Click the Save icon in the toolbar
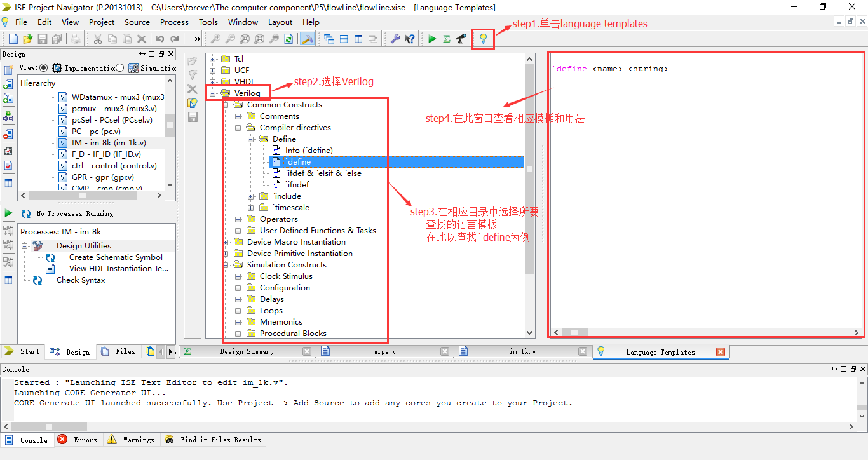 (43, 39)
